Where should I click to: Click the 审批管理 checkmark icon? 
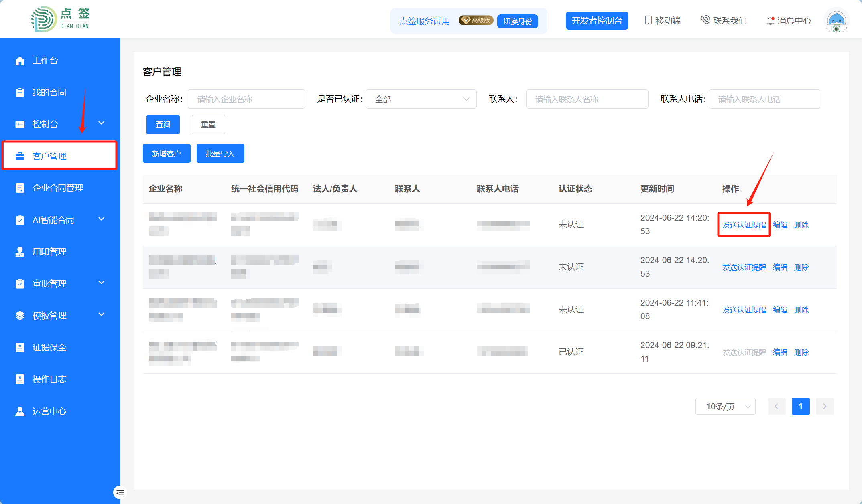pyautogui.click(x=20, y=284)
